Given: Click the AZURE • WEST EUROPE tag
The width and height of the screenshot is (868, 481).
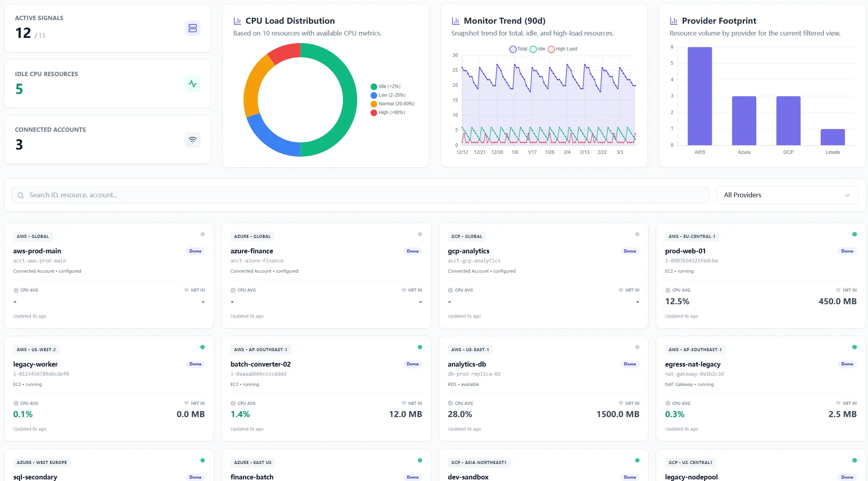Looking at the screenshot, I should [x=42, y=463].
